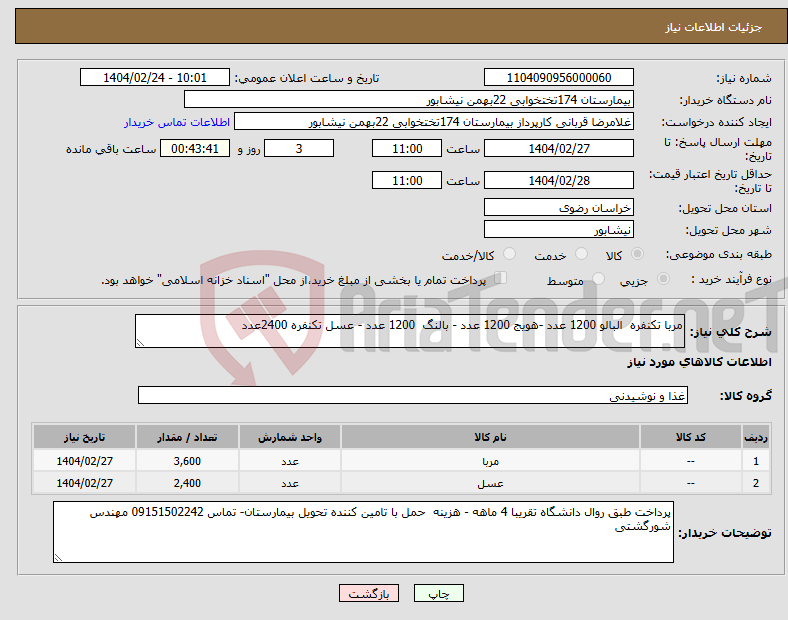The height and width of the screenshot is (620, 788).
Task: Click the response deadline time 11:00 field
Action: click(407, 148)
